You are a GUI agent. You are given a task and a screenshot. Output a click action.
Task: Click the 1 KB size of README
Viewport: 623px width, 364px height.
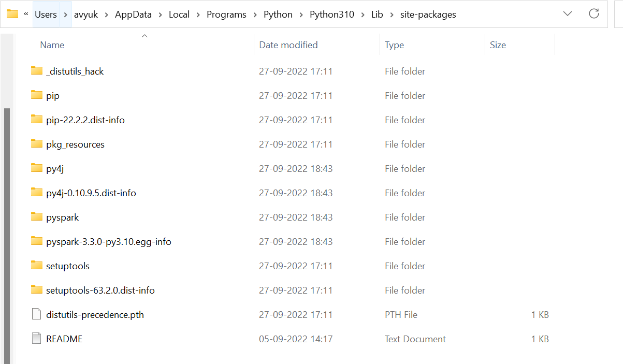(x=540, y=339)
